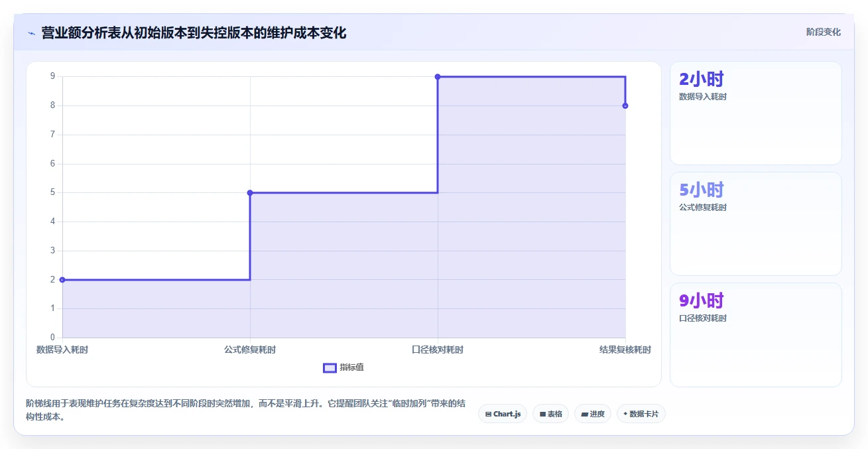Click the 表格 tag
868x449 pixels.
(550, 414)
